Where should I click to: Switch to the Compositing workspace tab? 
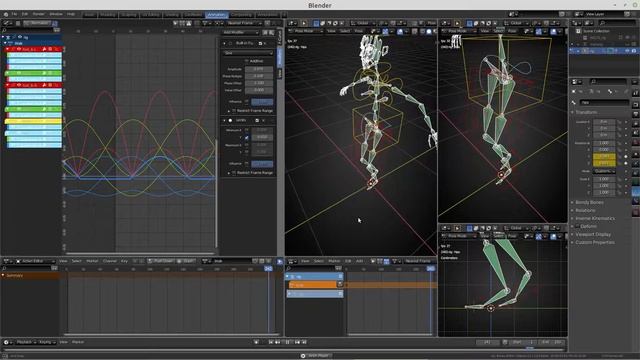241,15
